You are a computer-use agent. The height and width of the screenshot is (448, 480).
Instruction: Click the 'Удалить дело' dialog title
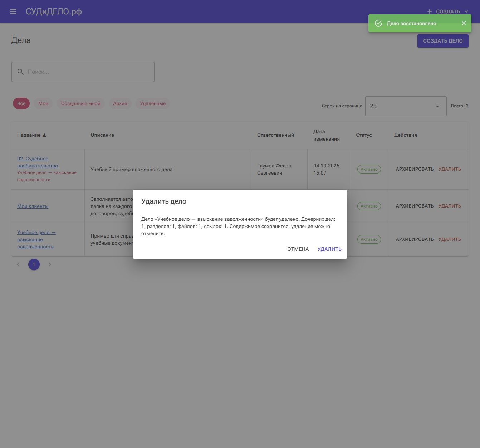click(x=164, y=201)
